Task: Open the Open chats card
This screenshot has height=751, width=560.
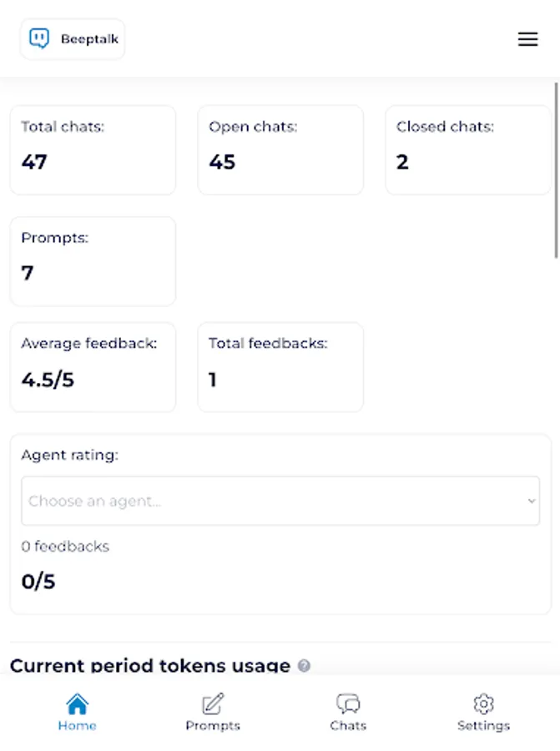Action: (280, 150)
